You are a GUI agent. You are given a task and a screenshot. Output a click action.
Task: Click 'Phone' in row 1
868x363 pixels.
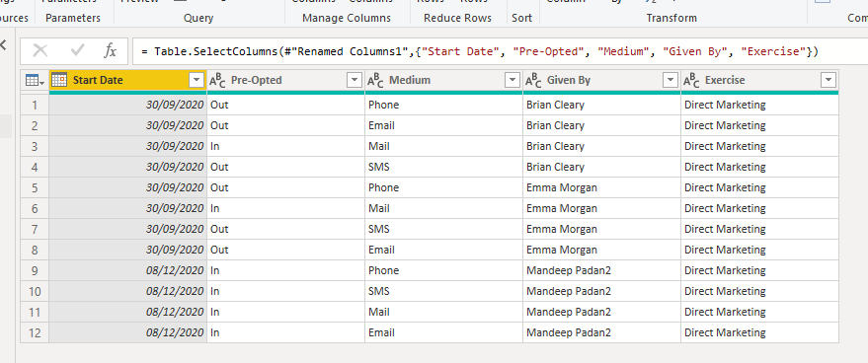click(x=383, y=105)
